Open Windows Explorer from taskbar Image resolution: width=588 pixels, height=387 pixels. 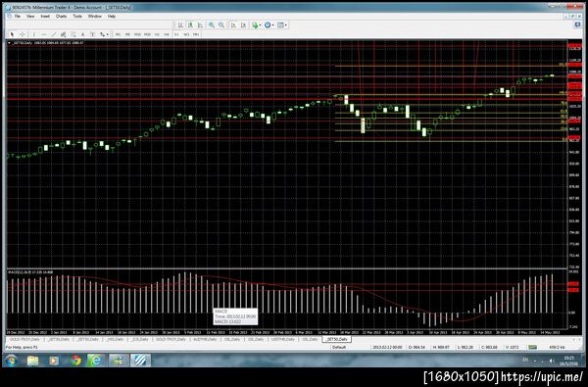tap(33, 361)
